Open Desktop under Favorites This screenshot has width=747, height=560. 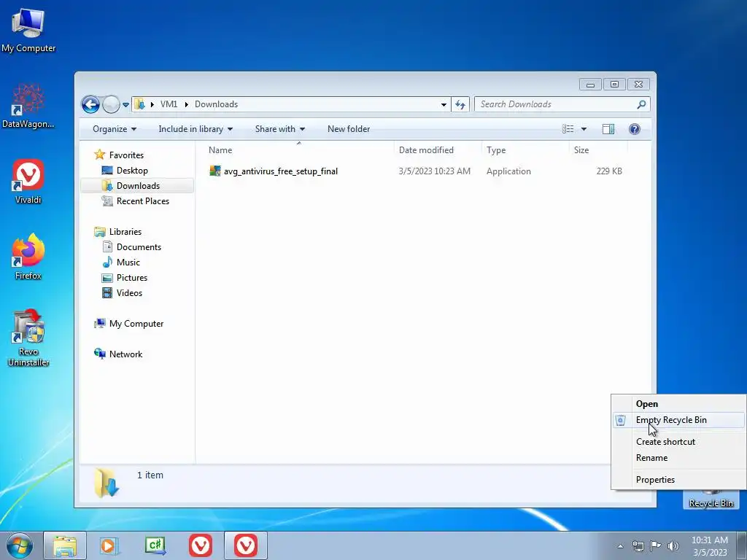pos(132,171)
